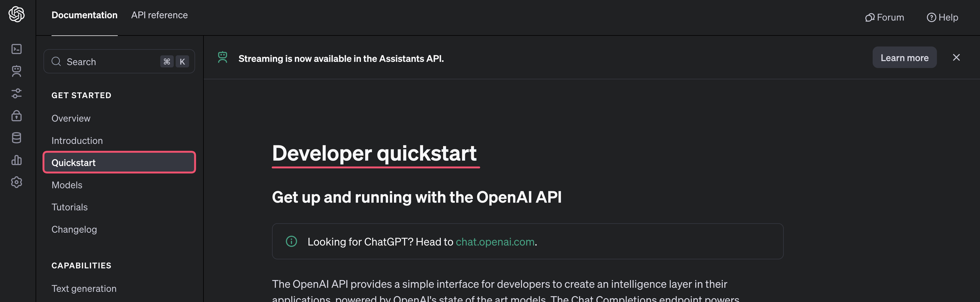Switch to the API reference tab

click(159, 15)
